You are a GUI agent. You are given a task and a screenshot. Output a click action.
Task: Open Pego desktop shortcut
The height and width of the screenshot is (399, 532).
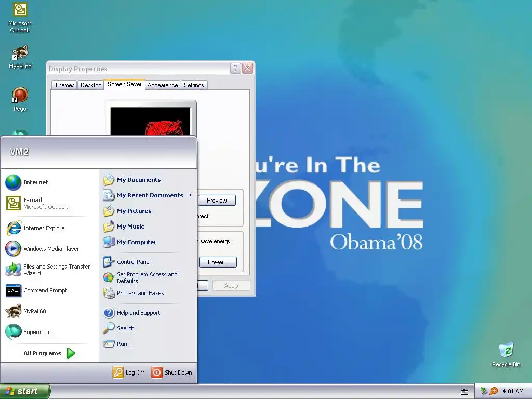pos(20,99)
